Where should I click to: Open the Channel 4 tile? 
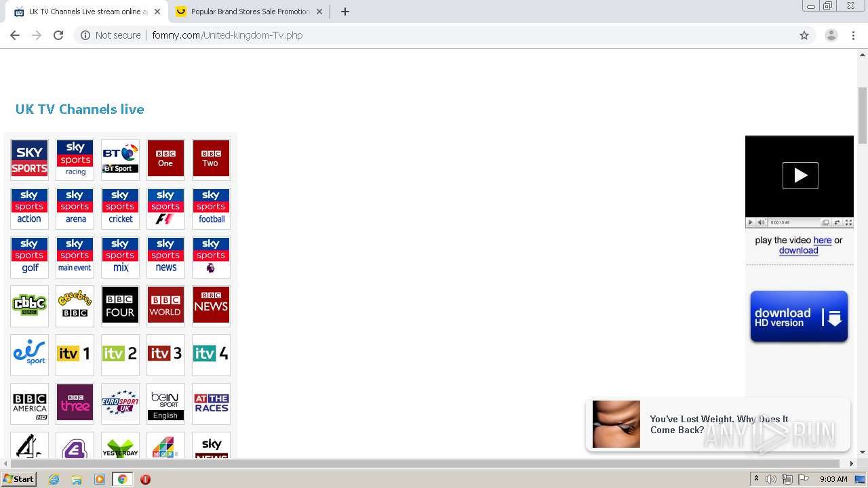coord(29,445)
